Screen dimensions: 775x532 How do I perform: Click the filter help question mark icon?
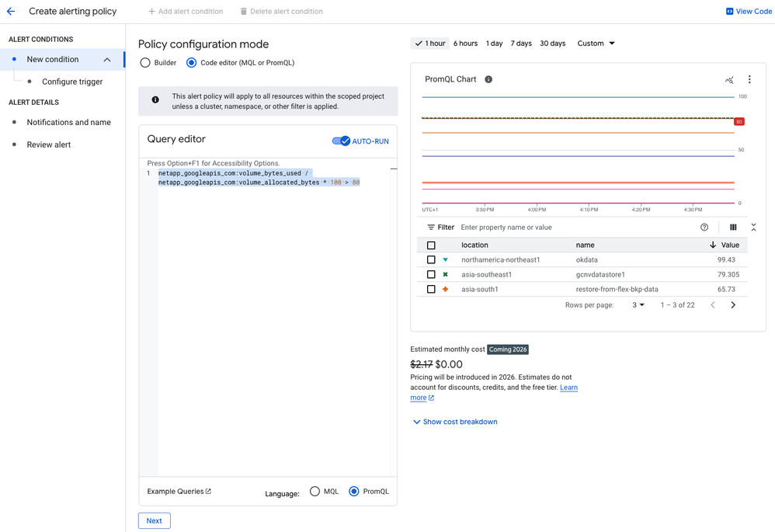(704, 228)
